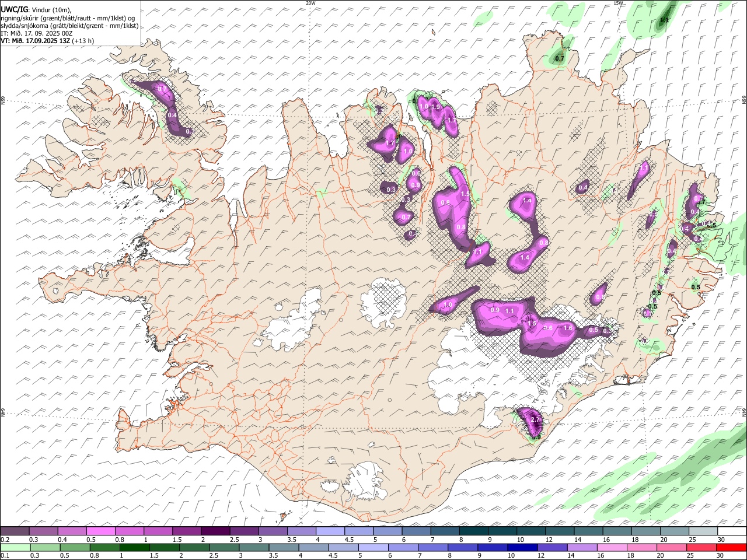Click the bright red bottom-row swatch after 30
The image size is (747, 560).
tap(731, 547)
